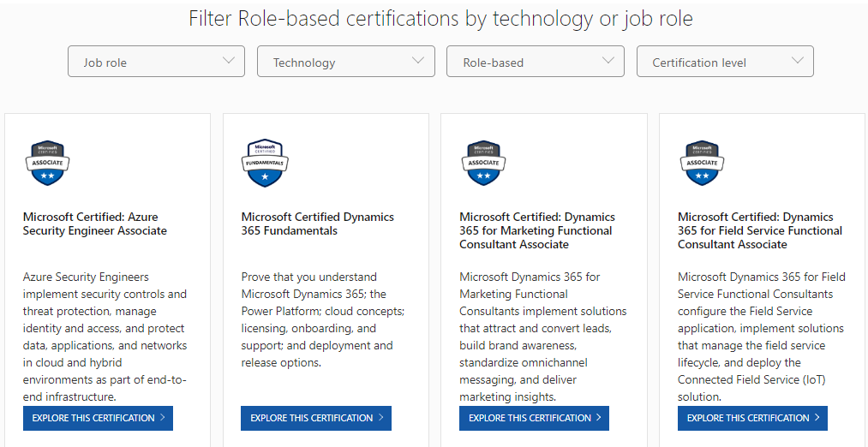Open the Technology filter dropdown
Screen dimensions: 868x447
click(346, 62)
